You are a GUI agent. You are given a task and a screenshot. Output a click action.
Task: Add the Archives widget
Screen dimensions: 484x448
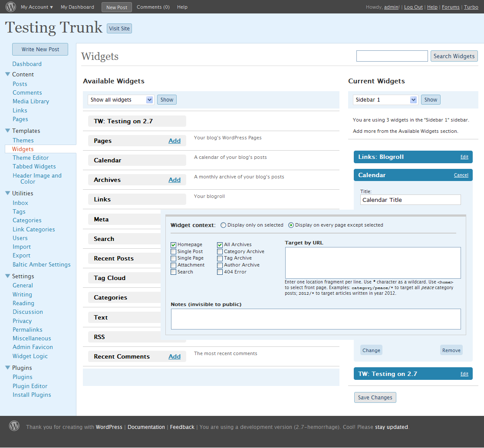coord(175,180)
